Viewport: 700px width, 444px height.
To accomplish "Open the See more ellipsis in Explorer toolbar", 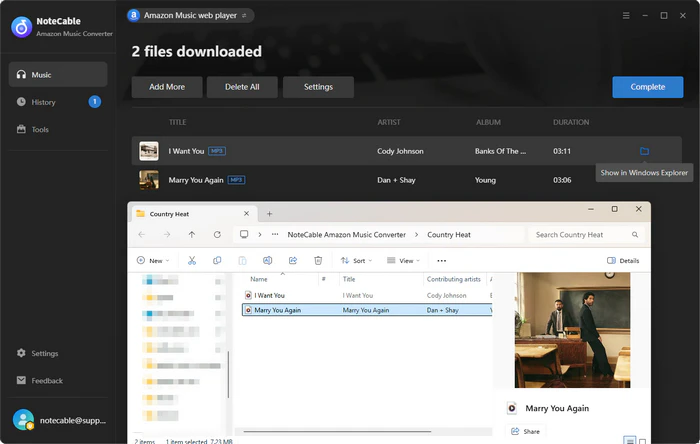I will pos(442,261).
